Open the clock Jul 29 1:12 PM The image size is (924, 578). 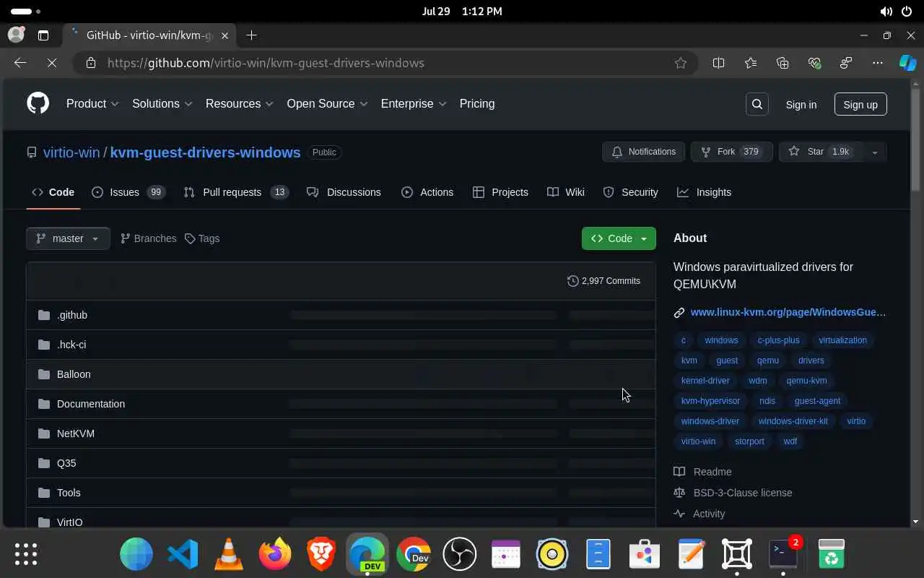(x=462, y=12)
